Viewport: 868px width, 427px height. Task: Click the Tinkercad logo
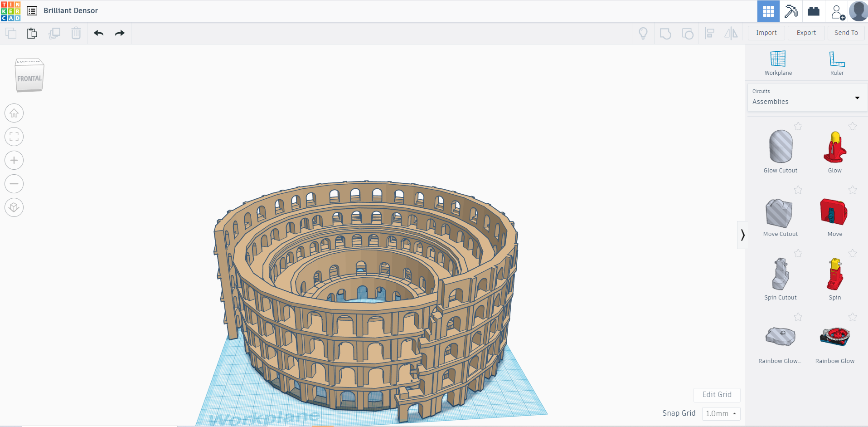pyautogui.click(x=11, y=11)
